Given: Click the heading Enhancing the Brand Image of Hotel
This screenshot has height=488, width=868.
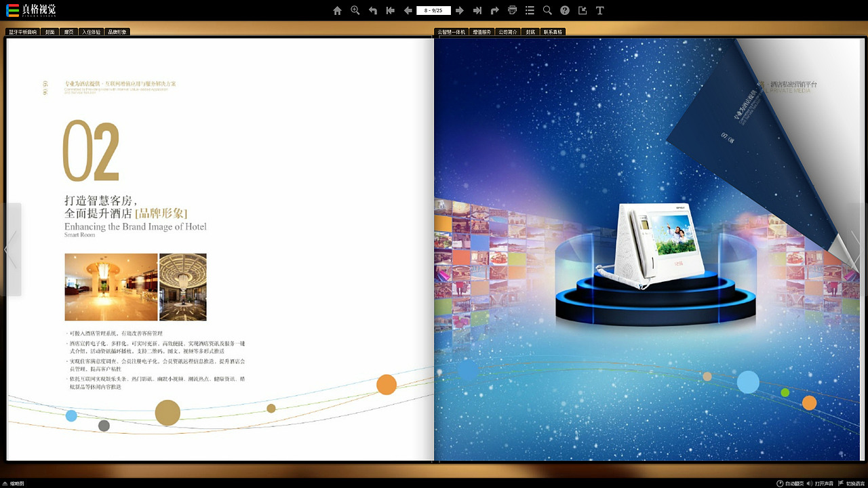Looking at the screenshot, I should (136, 226).
